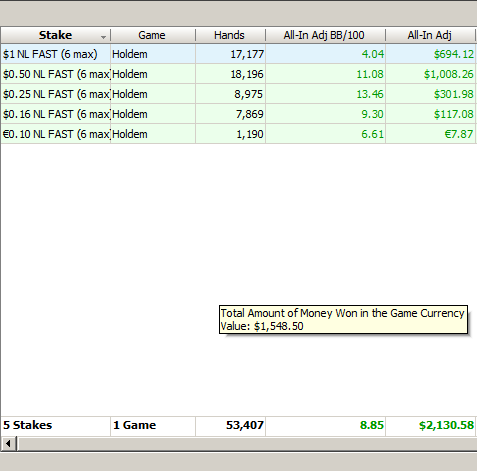This screenshot has width=477, height=471.
Task: Select the $0.25 NL FAST stake row
Action: 238,94
